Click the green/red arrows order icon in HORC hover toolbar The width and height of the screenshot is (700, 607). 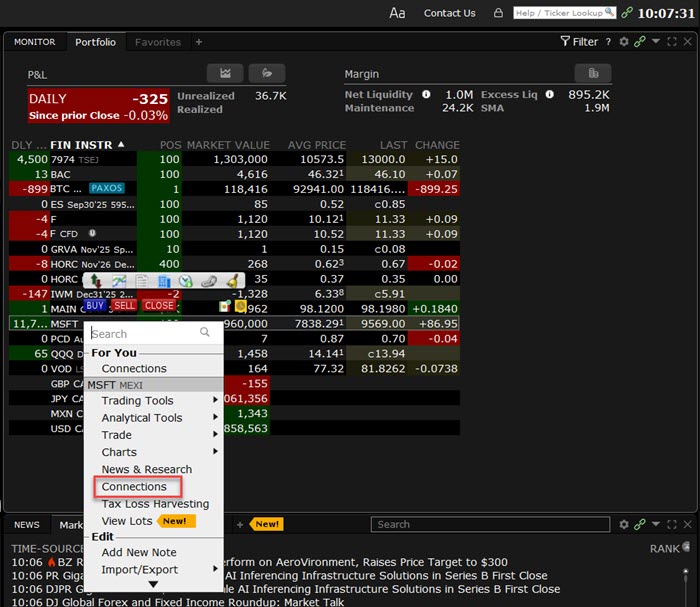96,280
